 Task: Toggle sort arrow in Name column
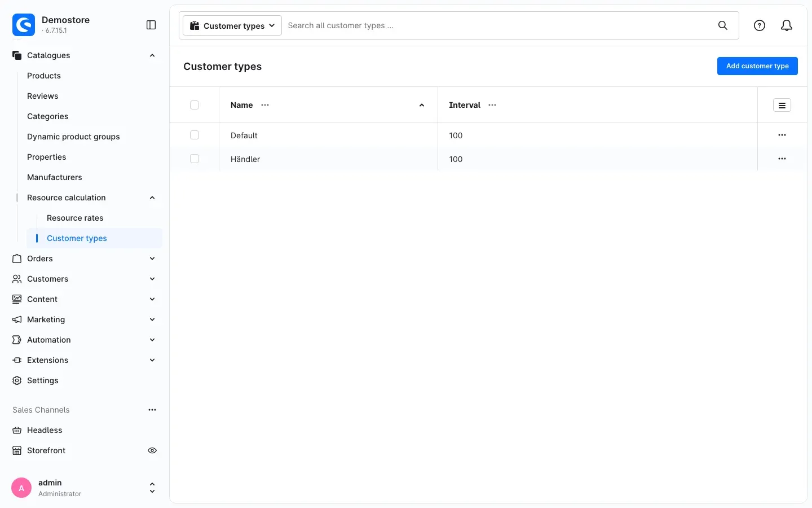pyautogui.click(x=422, y=105)
